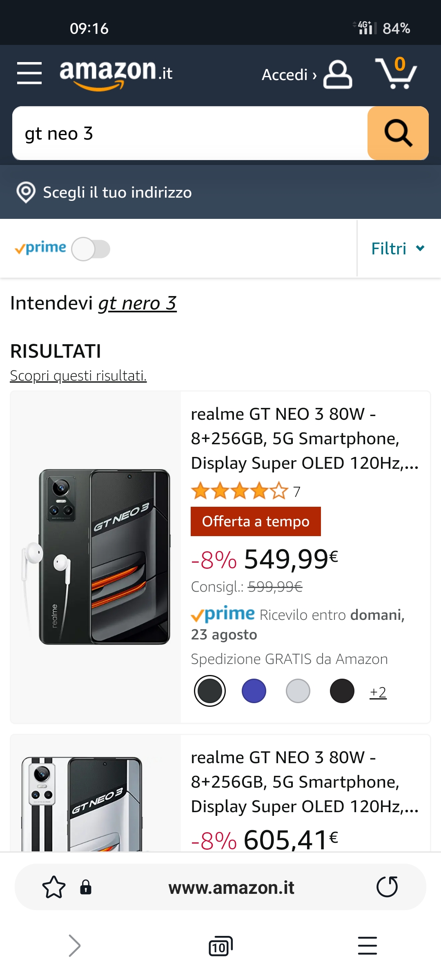441x980 pixels.
Task: Click the 'gt nero 3' suggestion link
Action: [x=137, y=303]
